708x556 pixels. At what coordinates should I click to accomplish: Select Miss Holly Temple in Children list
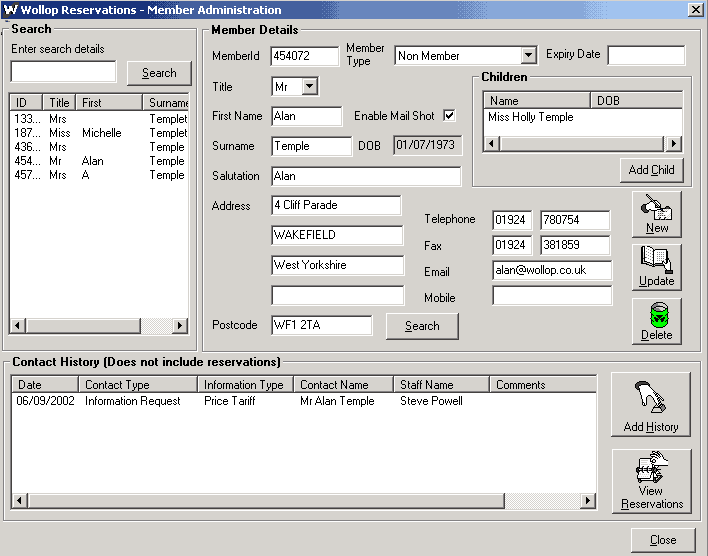531,117
